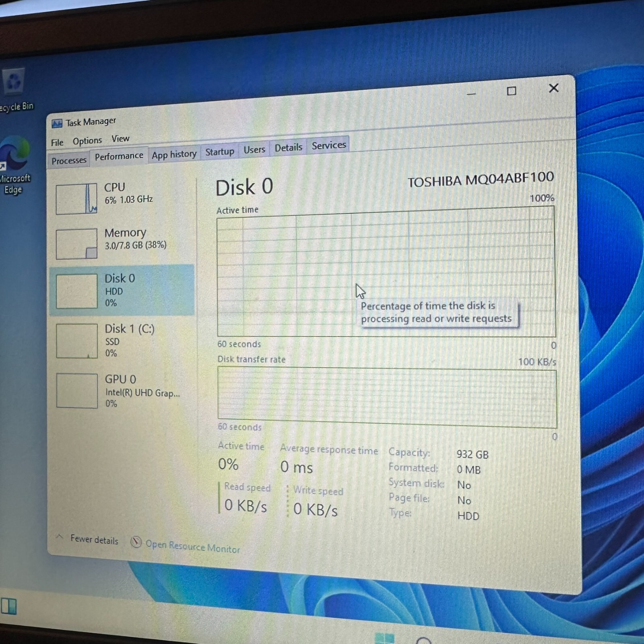The height and width of the screenshot is (644, 644).
Task: Click the taskbar Search icon
Action: [x=423, y=640]
